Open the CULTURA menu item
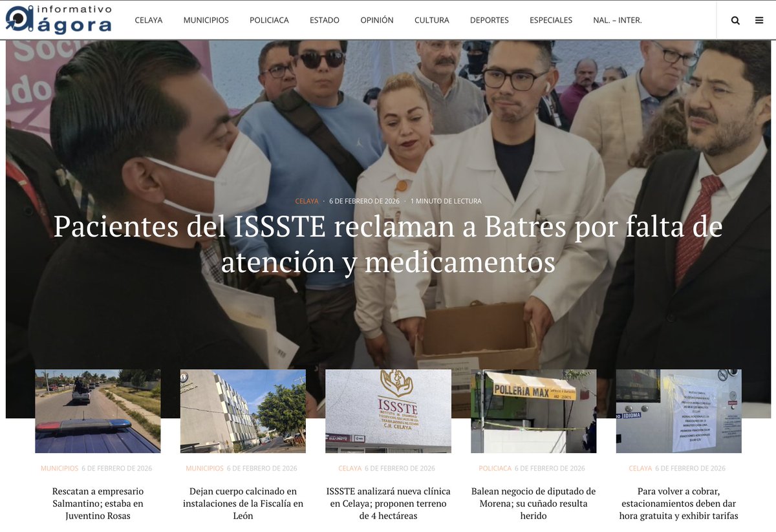 pos(431,20)
